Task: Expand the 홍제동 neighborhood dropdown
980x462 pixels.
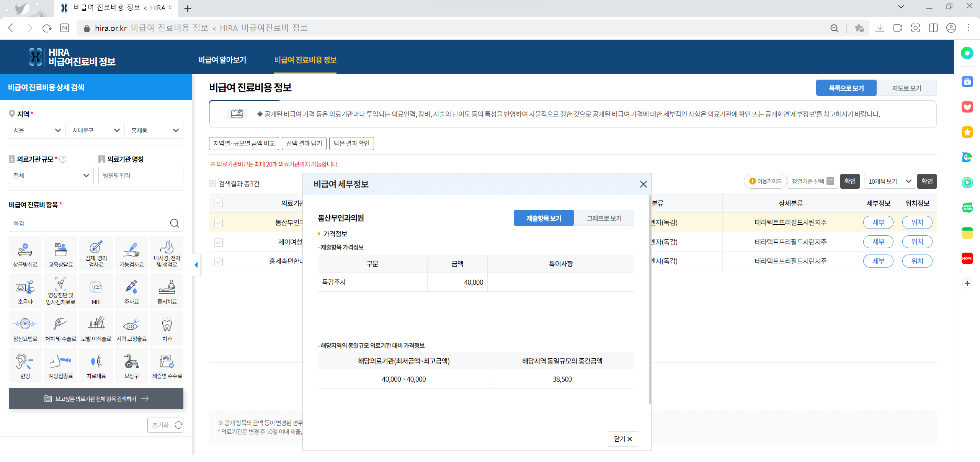Action: click(x=155, y=130)
